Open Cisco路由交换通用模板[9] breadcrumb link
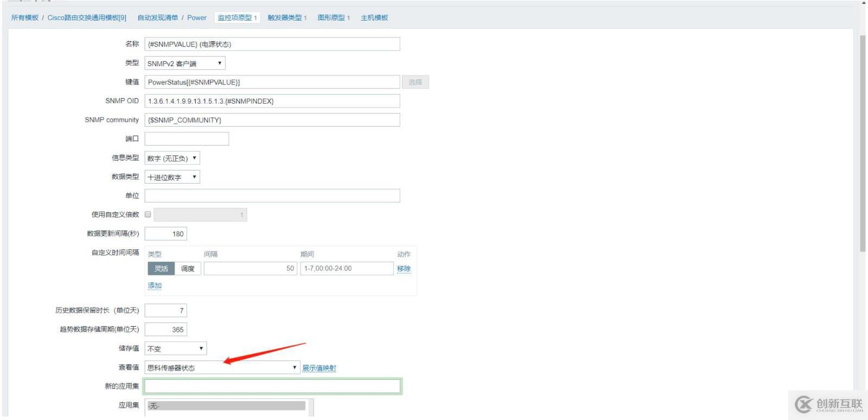This screenshot has width=868, height=420. click(x=87, y=18)
